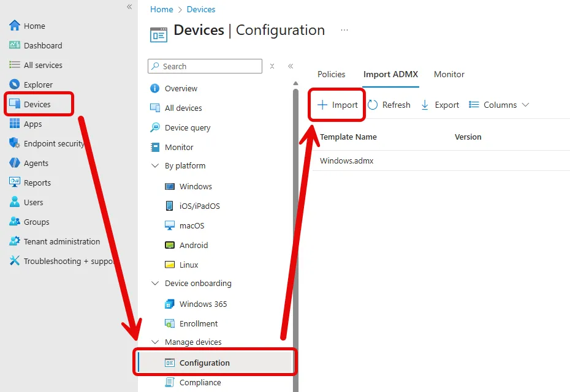Click the Import button

pyautogui.click(x=337, y=105)
